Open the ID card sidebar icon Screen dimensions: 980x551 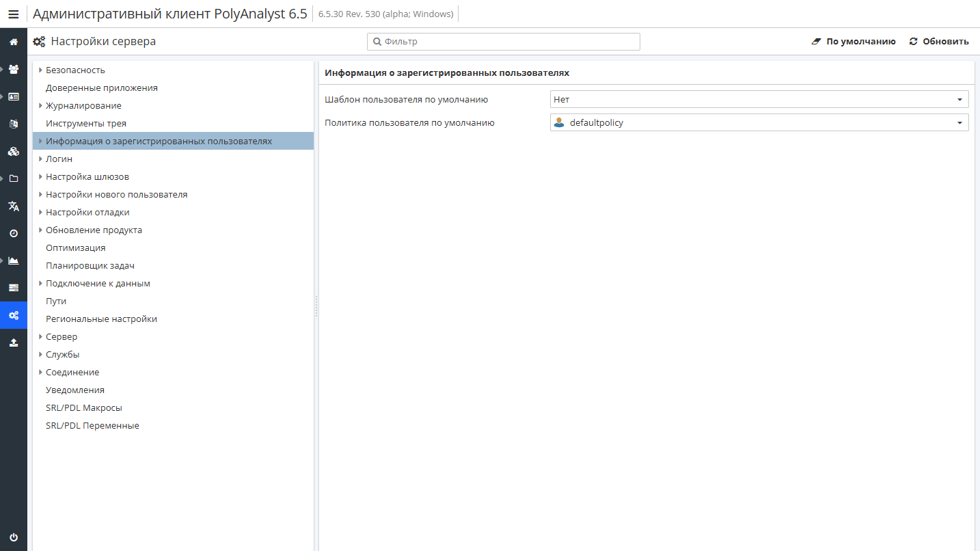click(14, 96)
